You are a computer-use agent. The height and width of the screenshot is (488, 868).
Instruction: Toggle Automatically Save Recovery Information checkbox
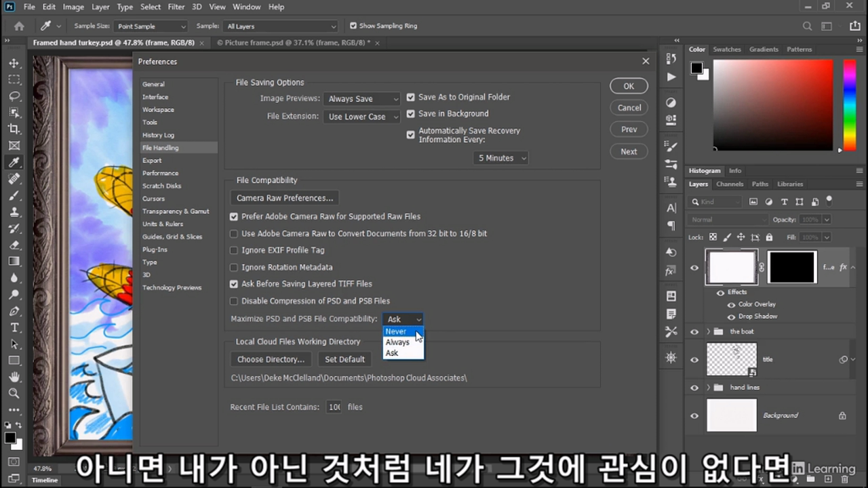tap(410, 135)
